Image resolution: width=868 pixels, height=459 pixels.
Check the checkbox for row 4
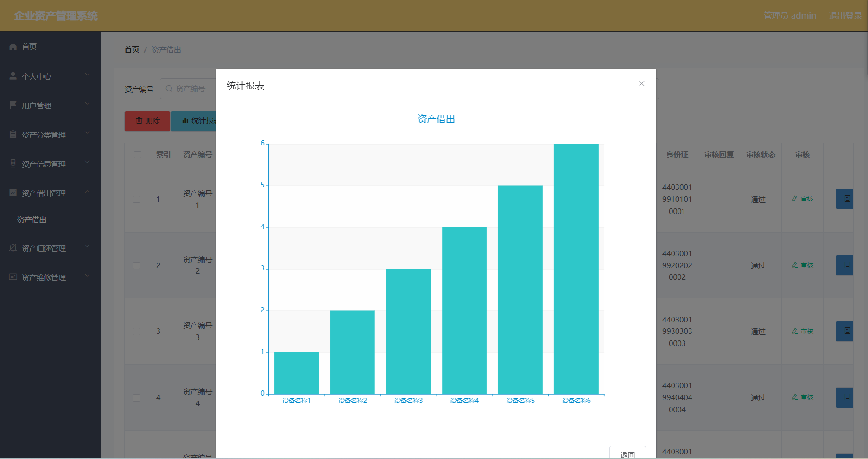pos(137,397)
